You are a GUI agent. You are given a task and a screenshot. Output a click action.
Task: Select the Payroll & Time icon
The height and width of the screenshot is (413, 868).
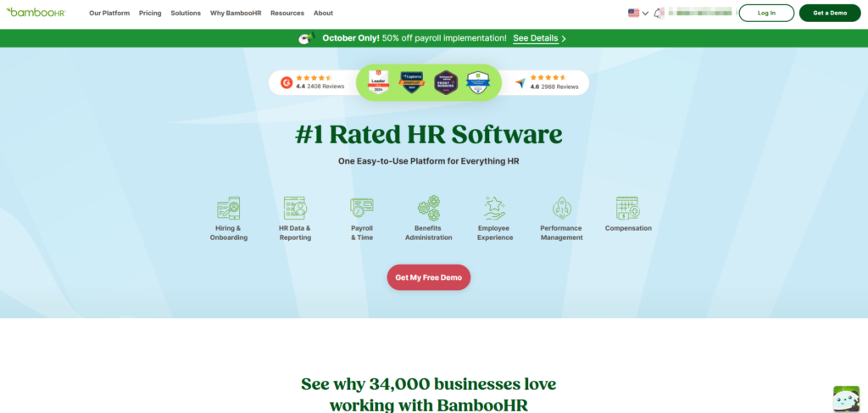click(x=362, y=208)
